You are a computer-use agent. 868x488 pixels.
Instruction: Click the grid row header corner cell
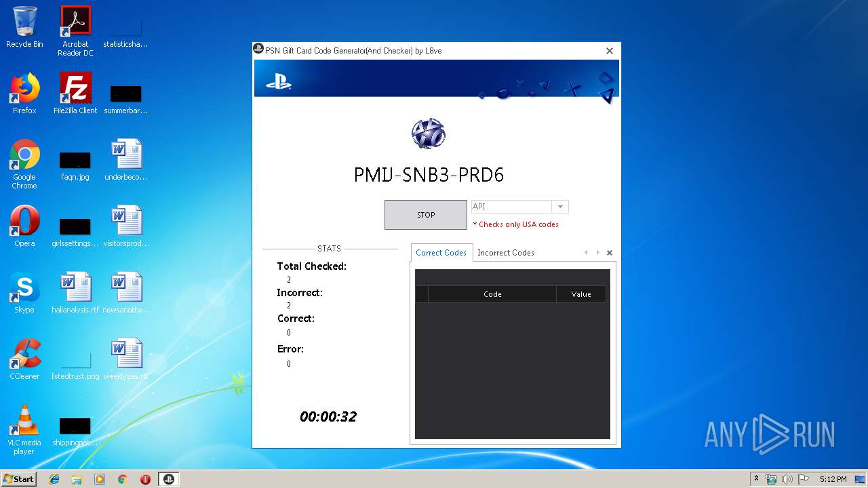(422, 294)
